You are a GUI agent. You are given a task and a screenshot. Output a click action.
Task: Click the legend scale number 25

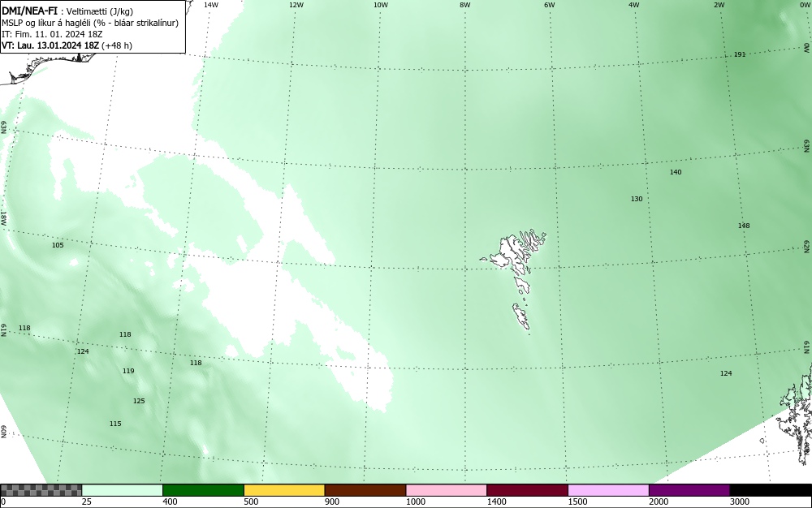(87, 502)
